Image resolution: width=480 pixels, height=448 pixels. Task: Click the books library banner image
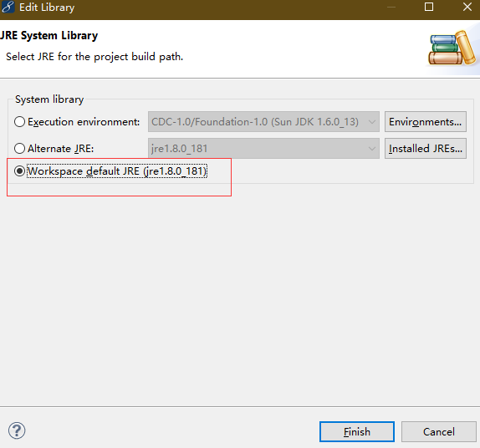tap(452, 48)
